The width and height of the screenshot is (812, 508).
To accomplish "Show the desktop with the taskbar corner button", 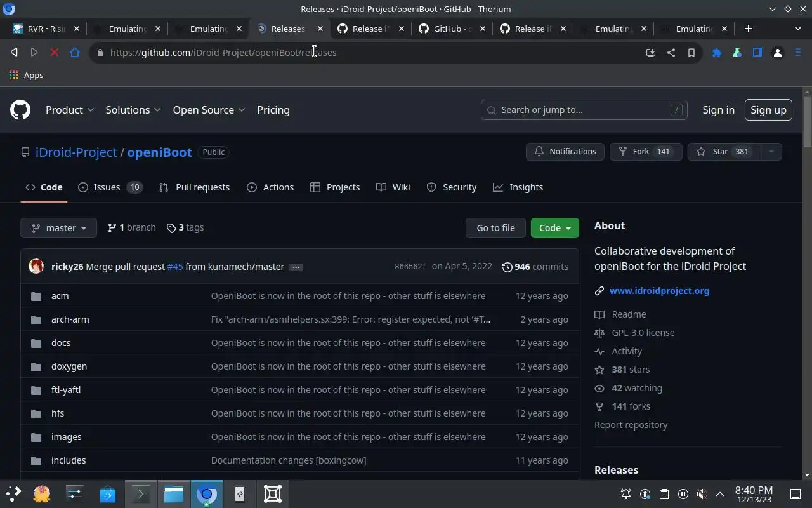I will 796,494.
